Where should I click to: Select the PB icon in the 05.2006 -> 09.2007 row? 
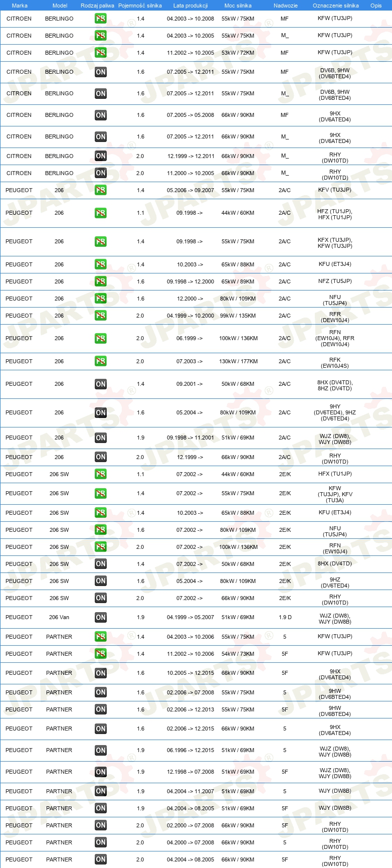point(101,190)
